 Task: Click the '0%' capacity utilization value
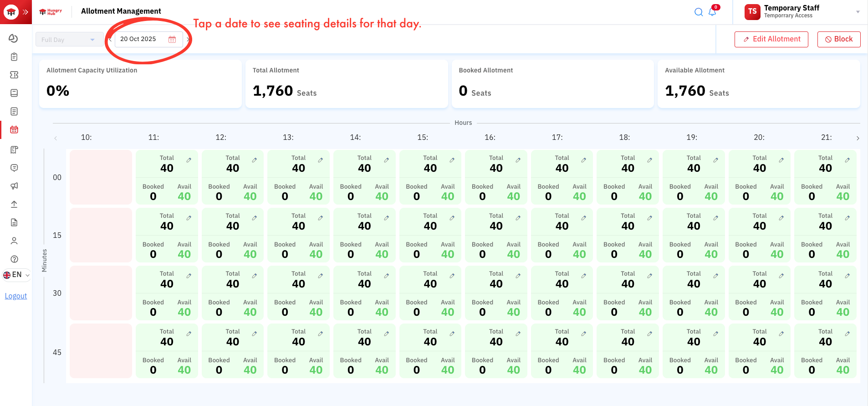tap(58, 91)
